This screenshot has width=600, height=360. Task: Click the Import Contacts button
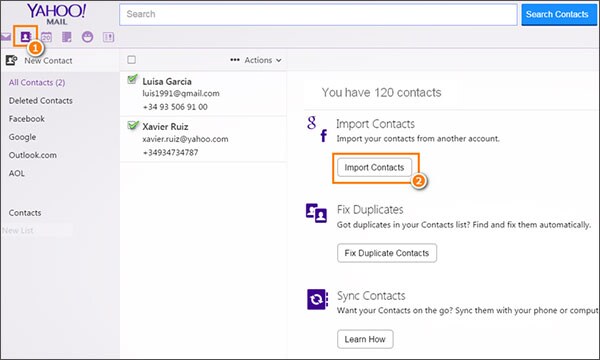tap(375, 167)
